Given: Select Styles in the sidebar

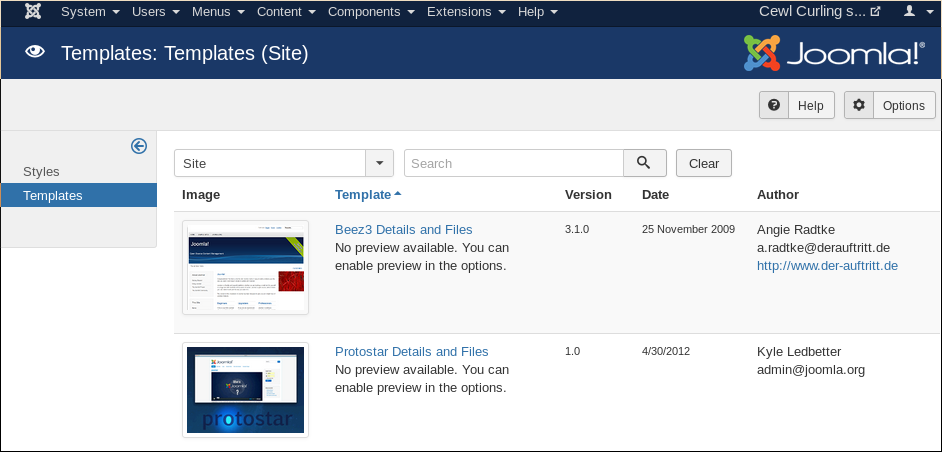Looking at the screenshot, I should point(42,172).
